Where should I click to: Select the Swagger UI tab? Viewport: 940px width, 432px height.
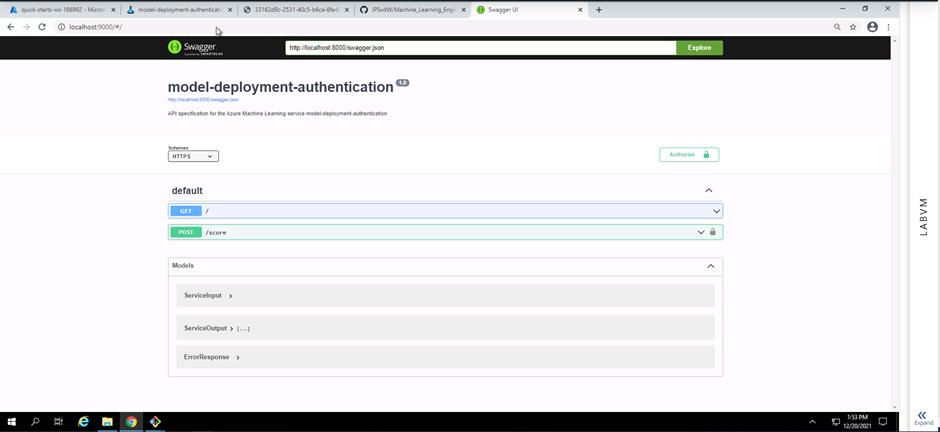coord(529,10)
